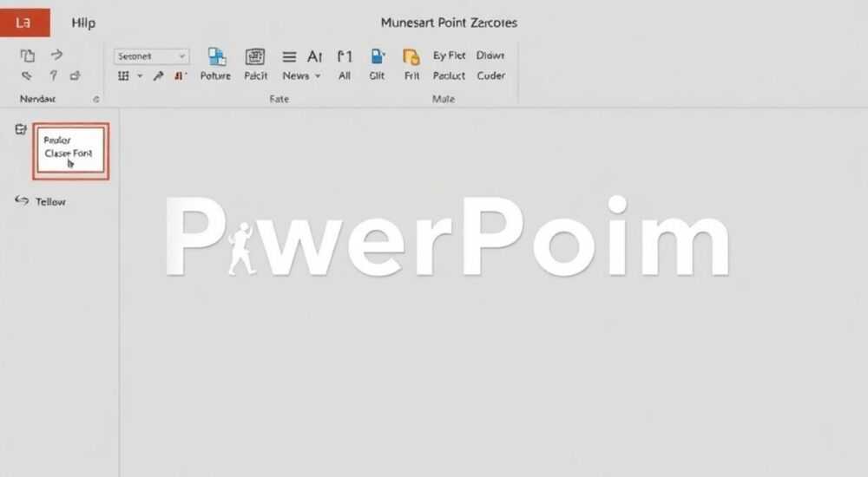Click the question mark icon
868x477 pixels.
tap(53, 75)
